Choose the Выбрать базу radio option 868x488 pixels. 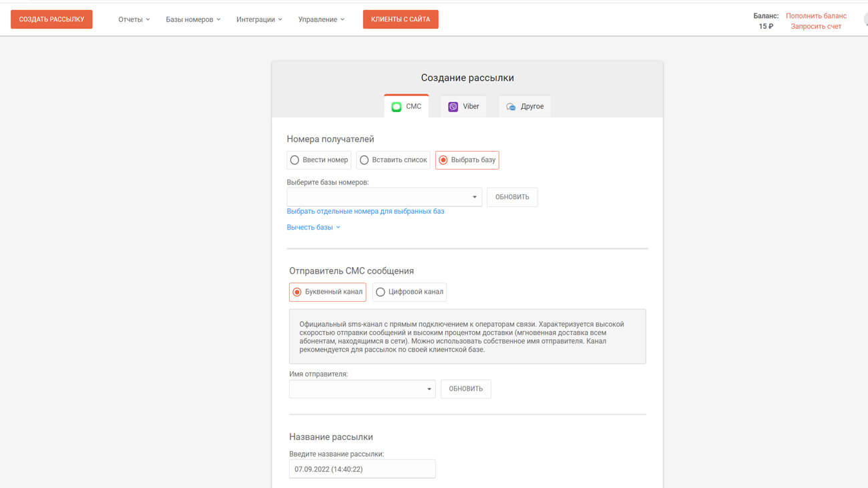443,160
